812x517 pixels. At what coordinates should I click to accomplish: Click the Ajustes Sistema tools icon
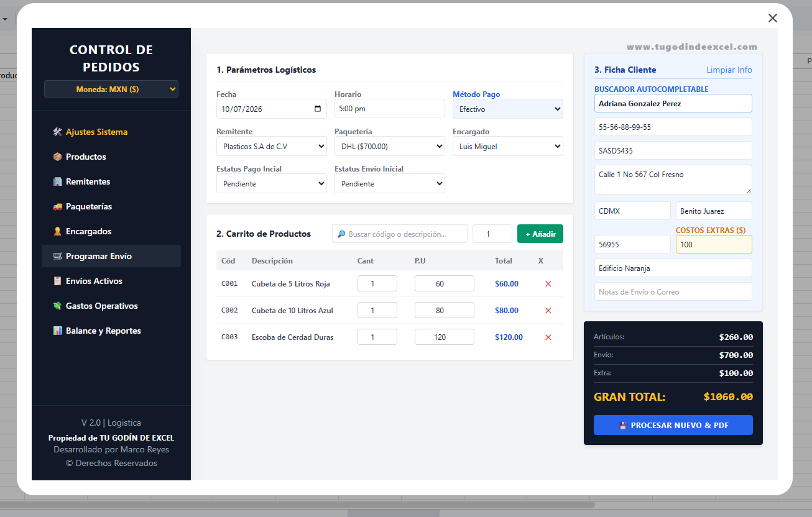57,132
